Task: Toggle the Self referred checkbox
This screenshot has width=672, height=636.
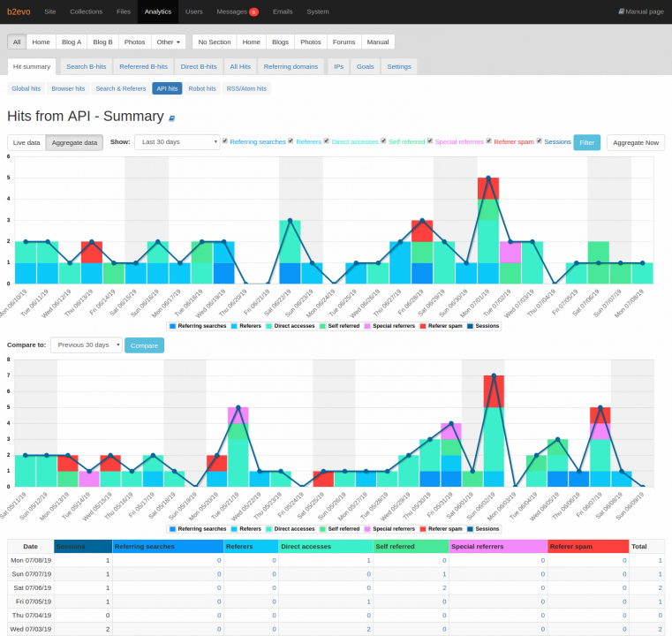Action: coord(383,141)
